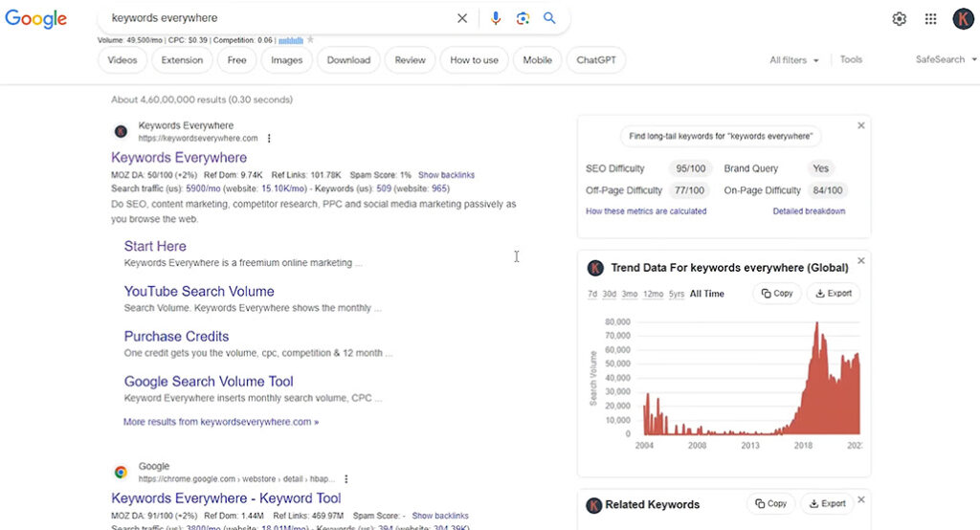
Task: Open the Detailed breakdown link
Action: tap(809, 211)
